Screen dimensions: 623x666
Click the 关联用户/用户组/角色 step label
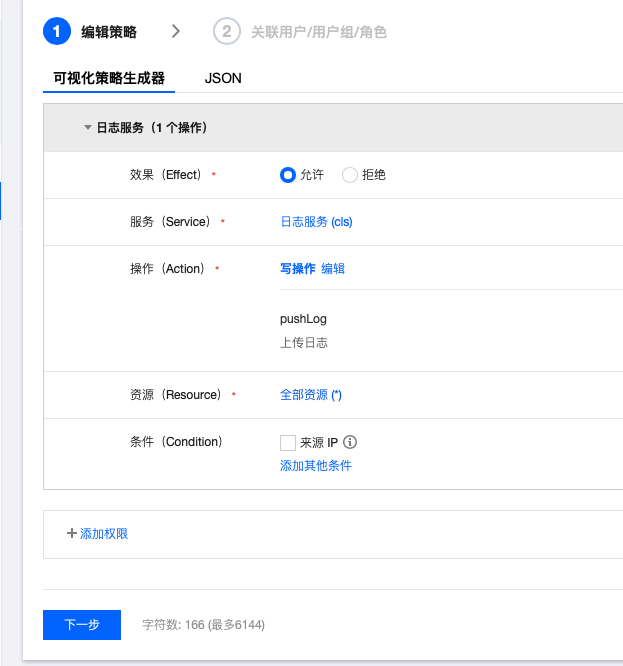(319, 32)
